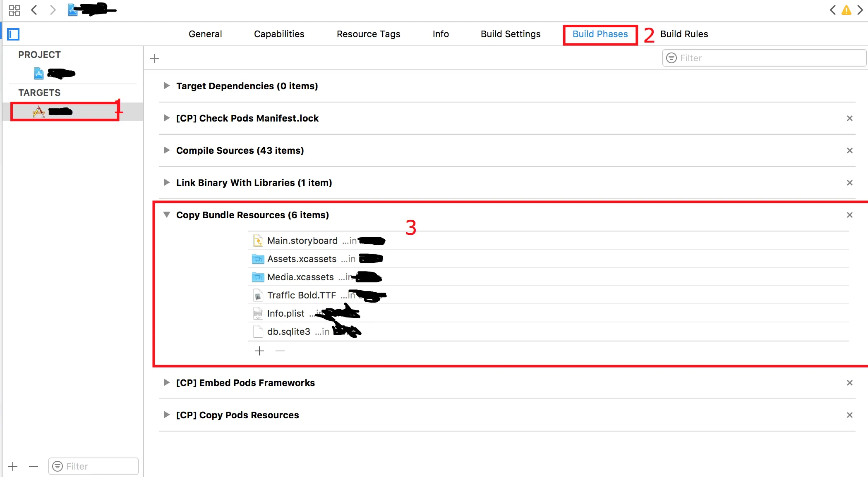Switch to Build Settings tab
Viewport: 868px width, 477px height.
(x=510, y=34)
